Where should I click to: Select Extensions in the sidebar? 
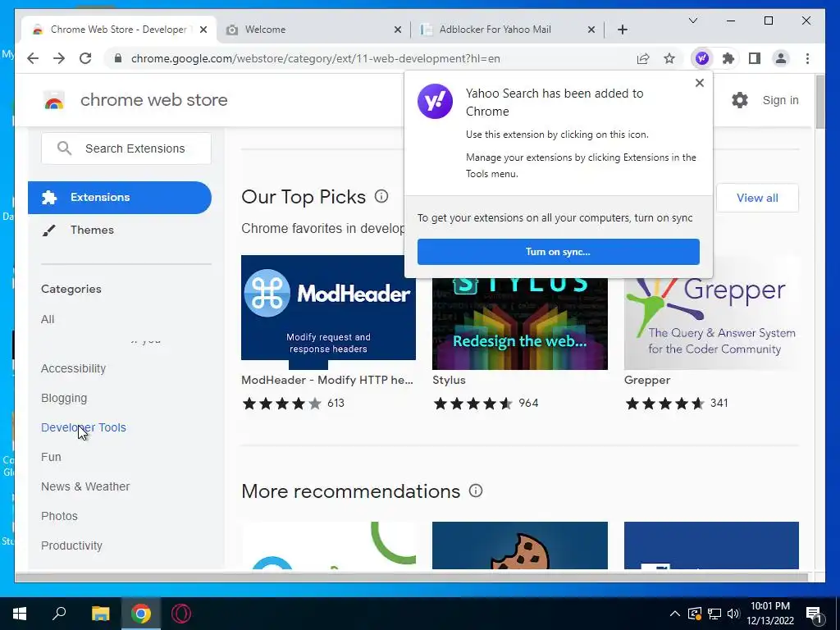(x=120, y=197)
